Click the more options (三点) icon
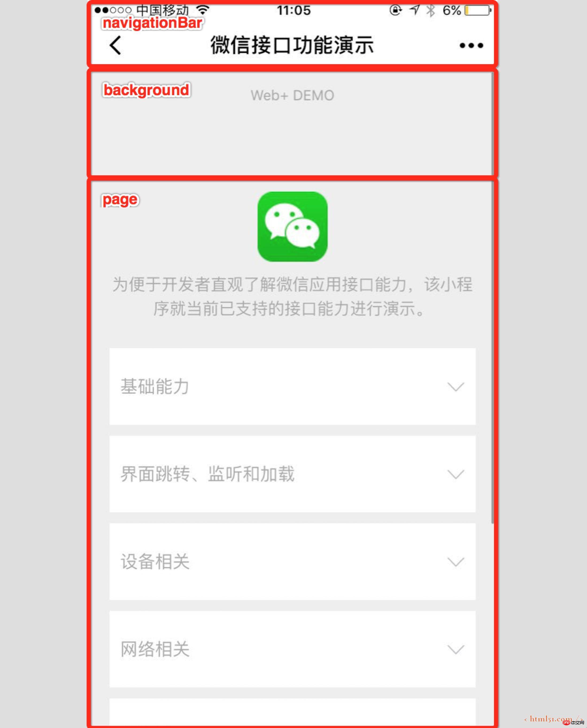This screenshot has width=587, height=728. 473,45
